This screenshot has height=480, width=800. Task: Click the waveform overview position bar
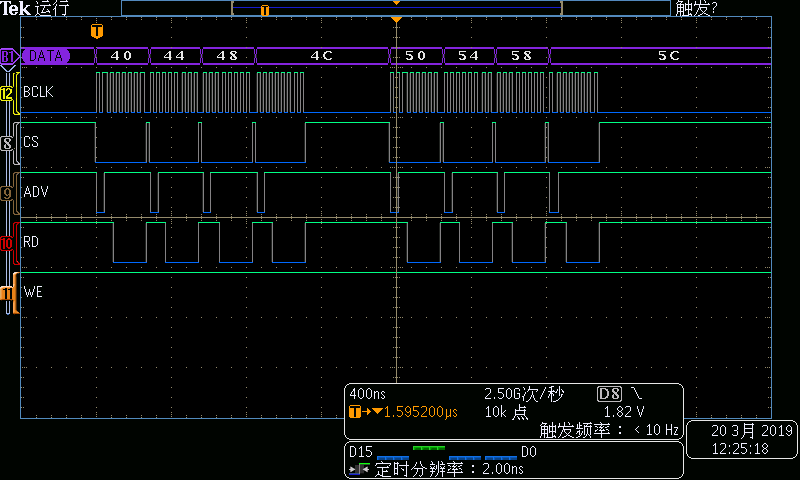(396, 8)
